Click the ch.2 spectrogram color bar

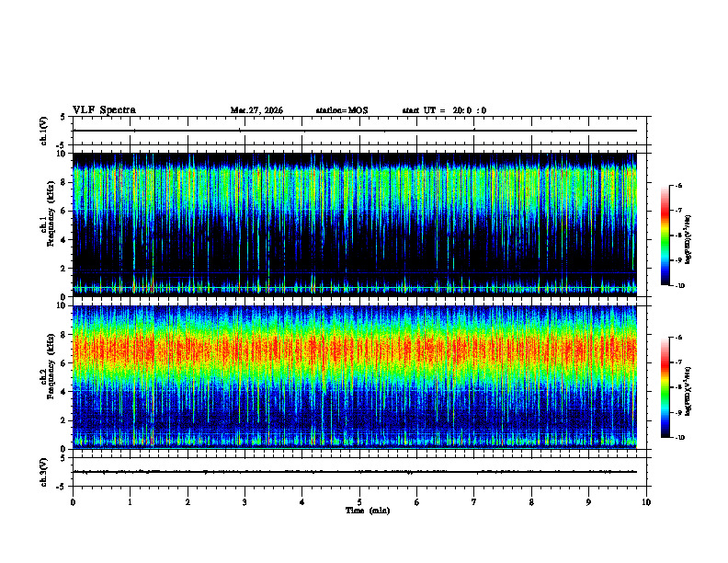[x=665, y=387]
